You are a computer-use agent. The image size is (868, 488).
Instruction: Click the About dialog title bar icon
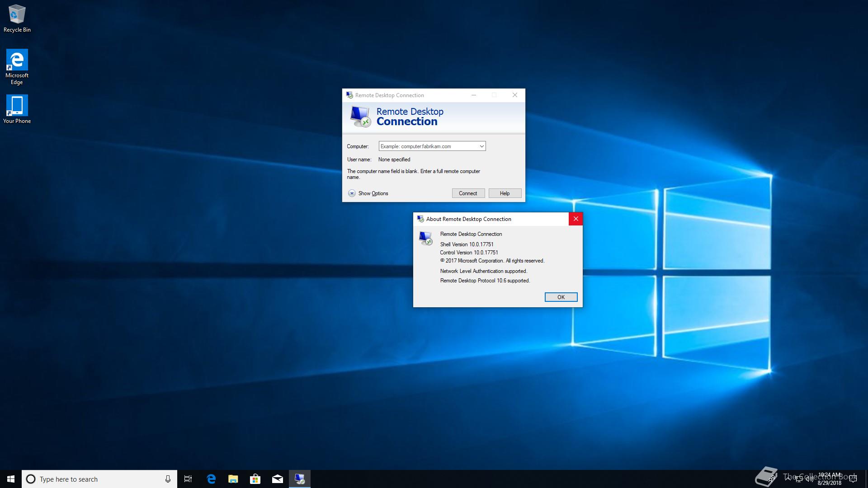point(420,219)
